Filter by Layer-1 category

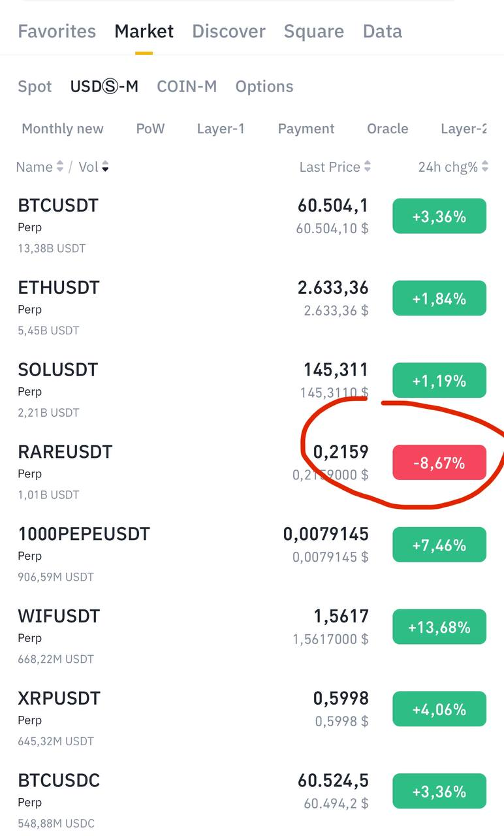point(221,129)
